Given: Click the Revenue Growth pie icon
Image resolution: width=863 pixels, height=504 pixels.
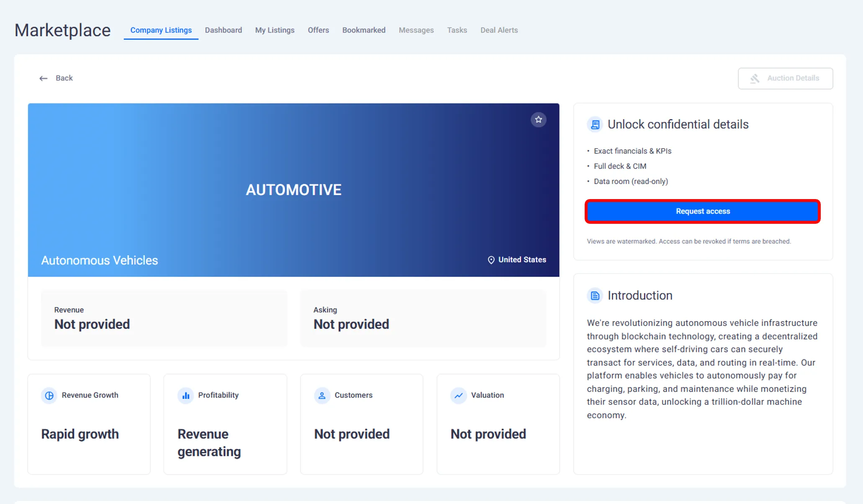Looking at the screenshot, I should (x=49, y=395).
